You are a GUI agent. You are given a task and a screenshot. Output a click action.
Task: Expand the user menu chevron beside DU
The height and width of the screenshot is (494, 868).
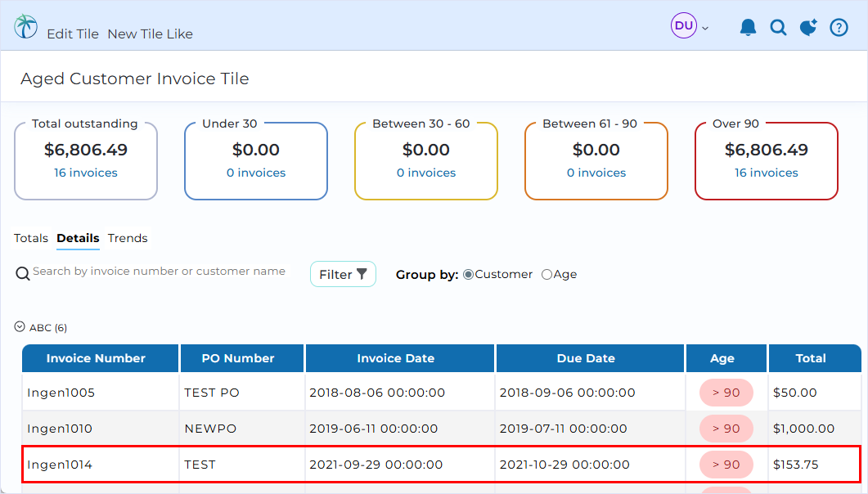point(704,28)
